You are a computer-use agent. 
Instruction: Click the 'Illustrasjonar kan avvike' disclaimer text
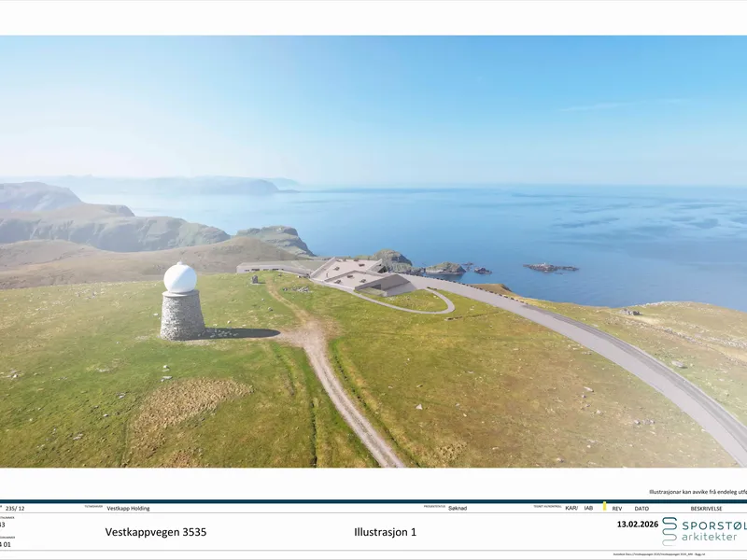coord(698,492)
